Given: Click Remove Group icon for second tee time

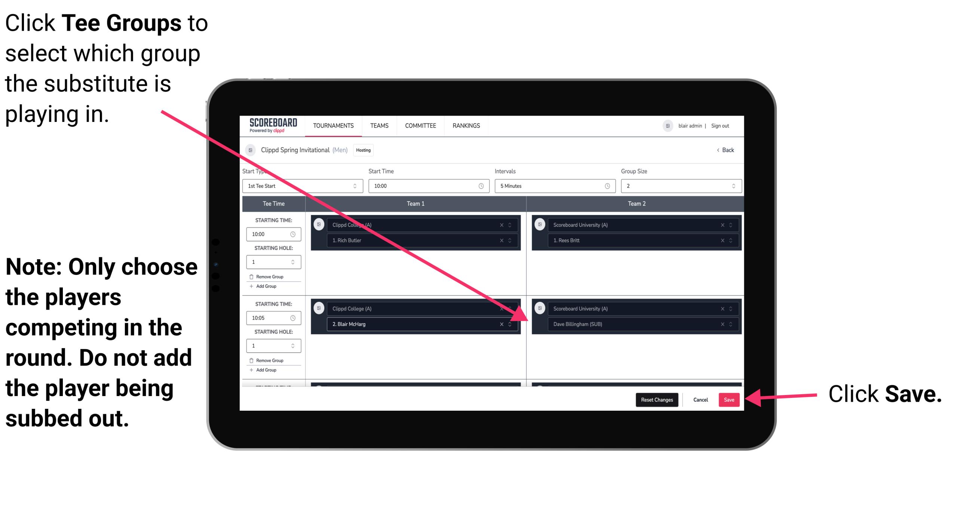Looking at the screenshot, I should click(x=252, y=361).
